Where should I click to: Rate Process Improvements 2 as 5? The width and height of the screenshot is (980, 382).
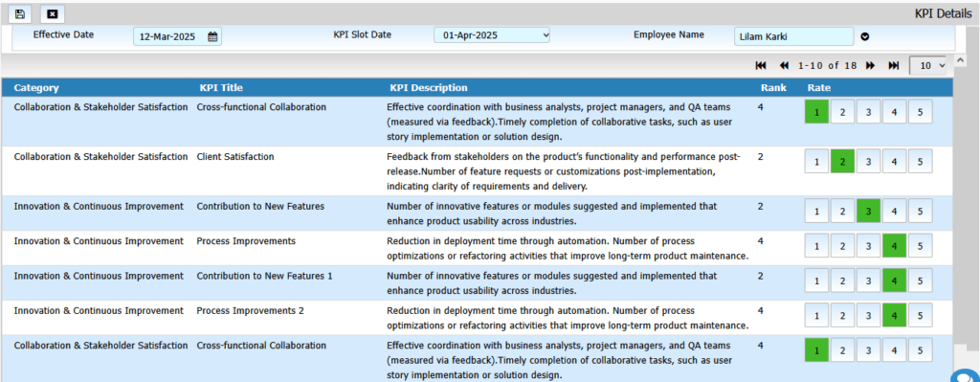[920, 315]
